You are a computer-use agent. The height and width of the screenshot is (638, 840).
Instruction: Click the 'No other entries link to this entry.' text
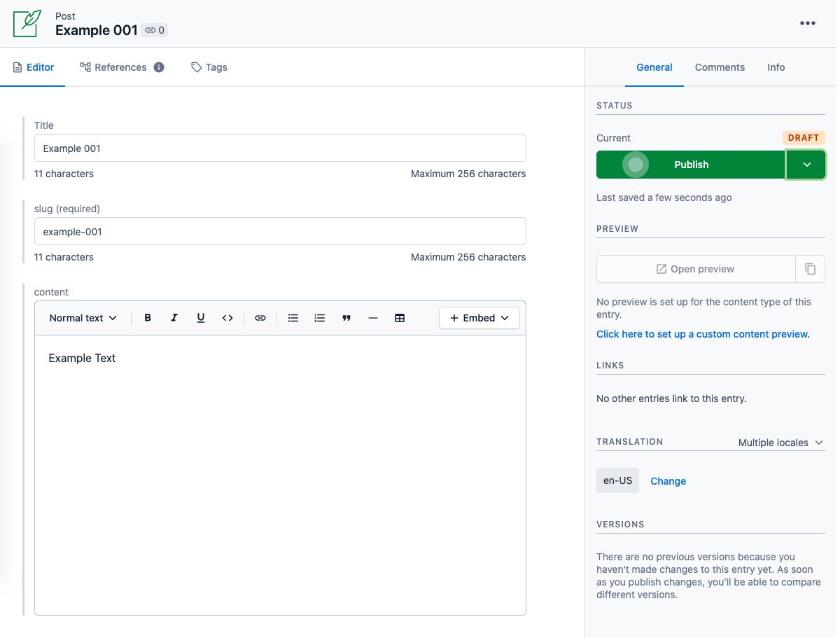coord(671,398)
